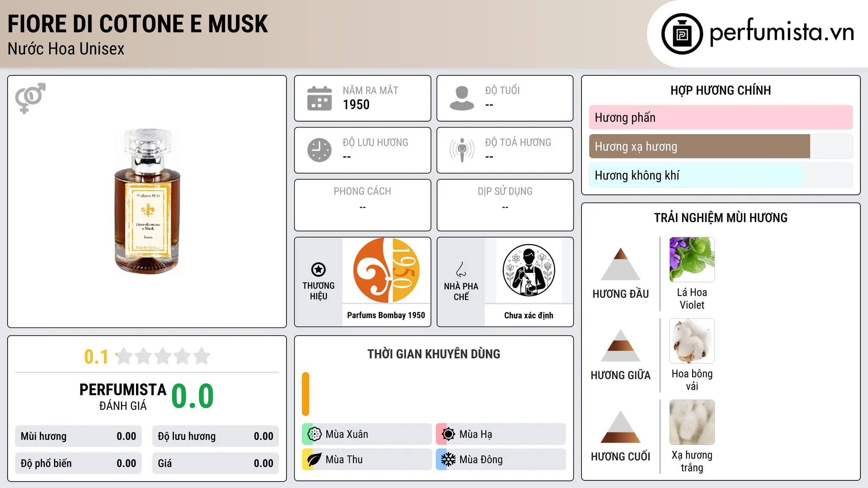Click the 1950 release year value
The height and width of the screenshot is (488, 868).
click(x=356, y=105)
